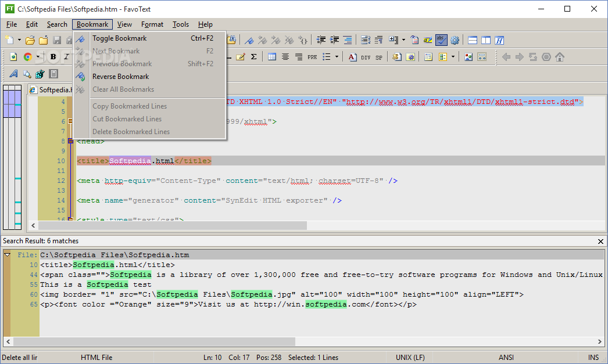Open the settings gear icon
The height and width of the screenshot is (364, 608).
pos(455,40)
